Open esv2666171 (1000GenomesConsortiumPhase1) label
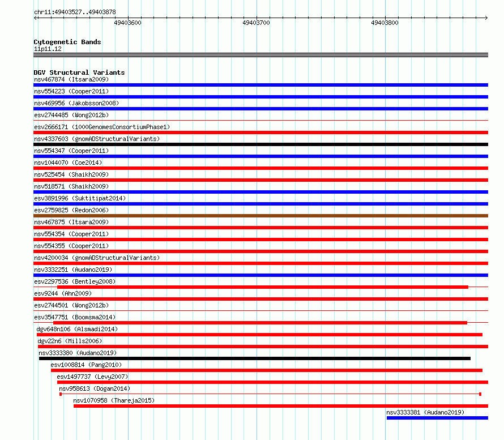This screenshot has height=440, width=504. pyautogui.click(x=102, y=127)
